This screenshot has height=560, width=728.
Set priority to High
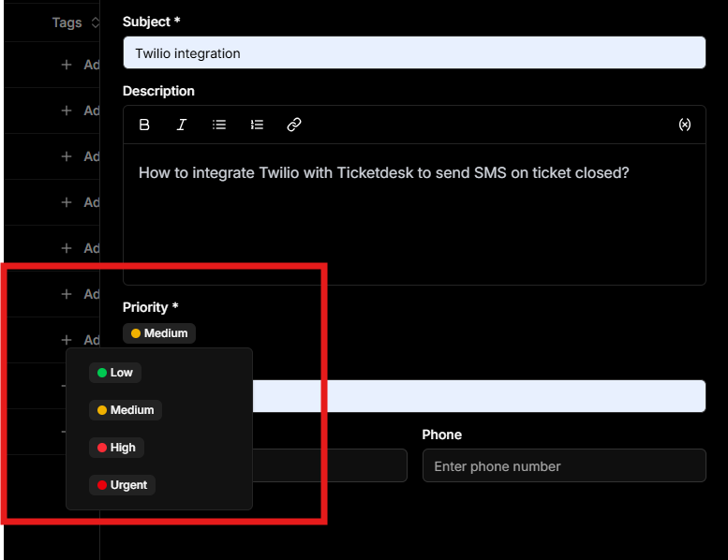tap(116, 448)
